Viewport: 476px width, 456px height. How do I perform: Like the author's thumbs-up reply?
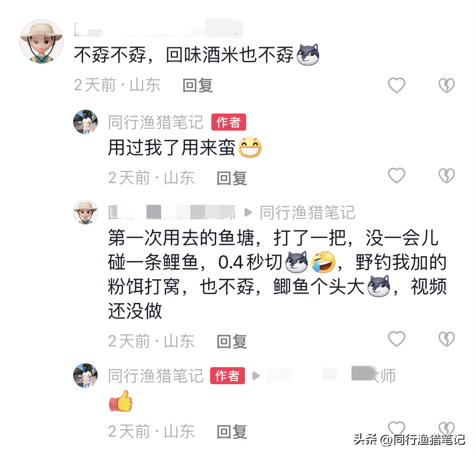point(397,428)
